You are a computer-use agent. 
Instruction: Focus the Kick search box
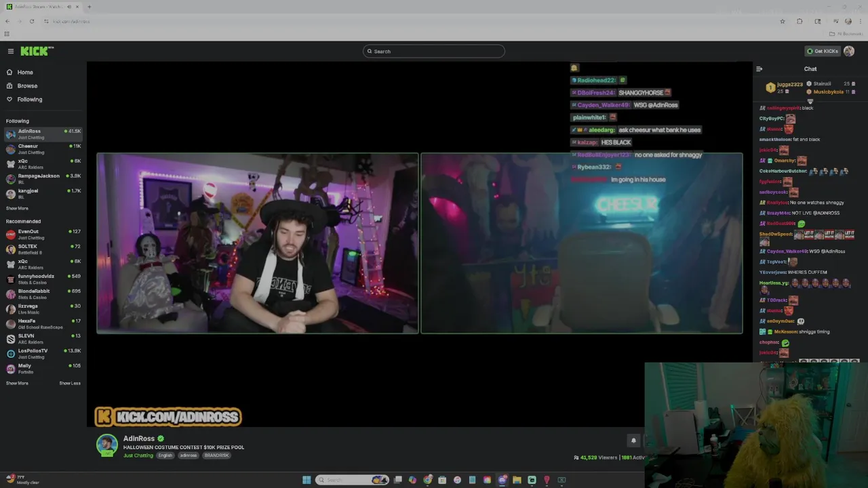coord(434,52)
